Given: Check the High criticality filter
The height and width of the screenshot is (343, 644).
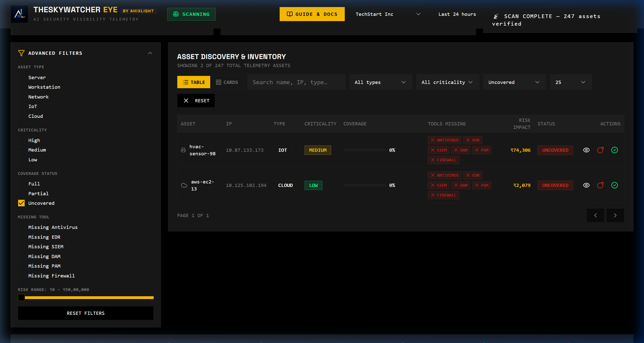Looking at the screenshot, I should [x=21, y=140].
